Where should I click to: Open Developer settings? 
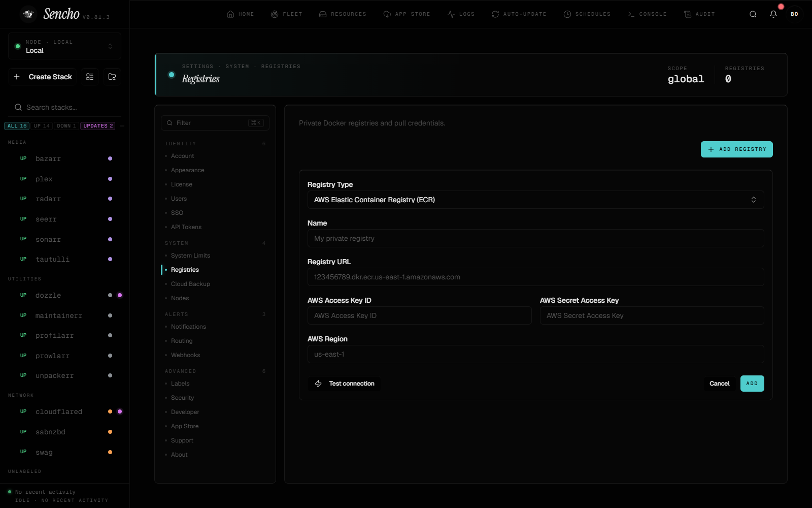pos(215,412)
